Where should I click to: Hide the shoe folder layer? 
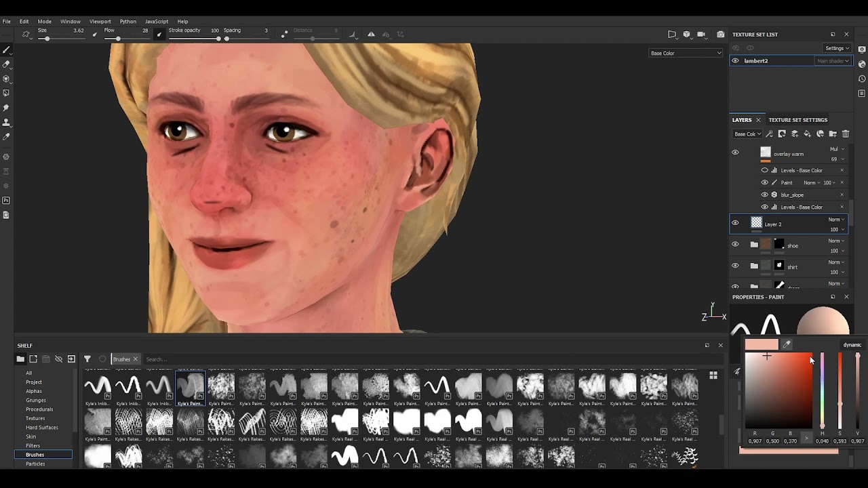click(x=735, y=245)
